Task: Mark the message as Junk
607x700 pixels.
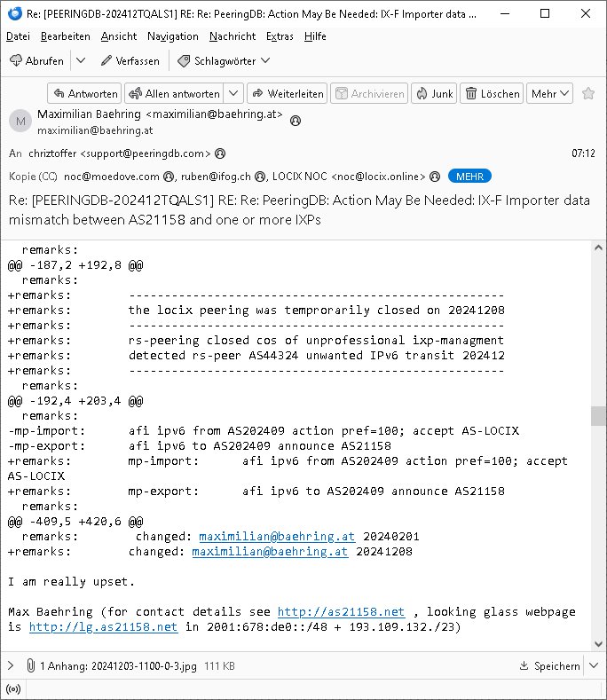Action: click(433, 93)
